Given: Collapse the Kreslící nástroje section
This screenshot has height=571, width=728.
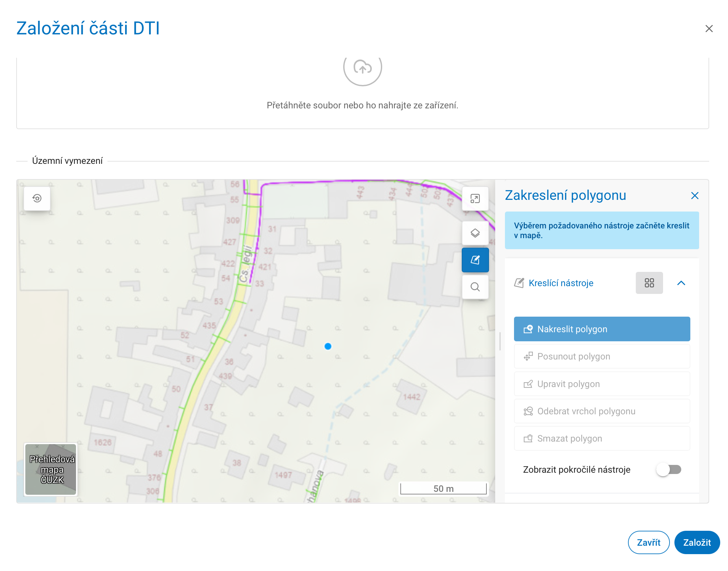Looking at the screenshot, I should pyautogui.click(x=681, y=283).
